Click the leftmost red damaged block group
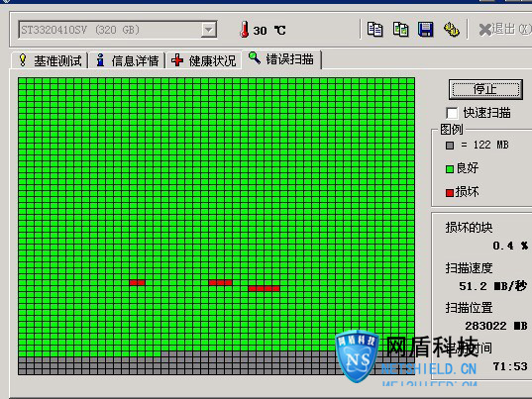532x399 pixels. click(x=137, y=282)
